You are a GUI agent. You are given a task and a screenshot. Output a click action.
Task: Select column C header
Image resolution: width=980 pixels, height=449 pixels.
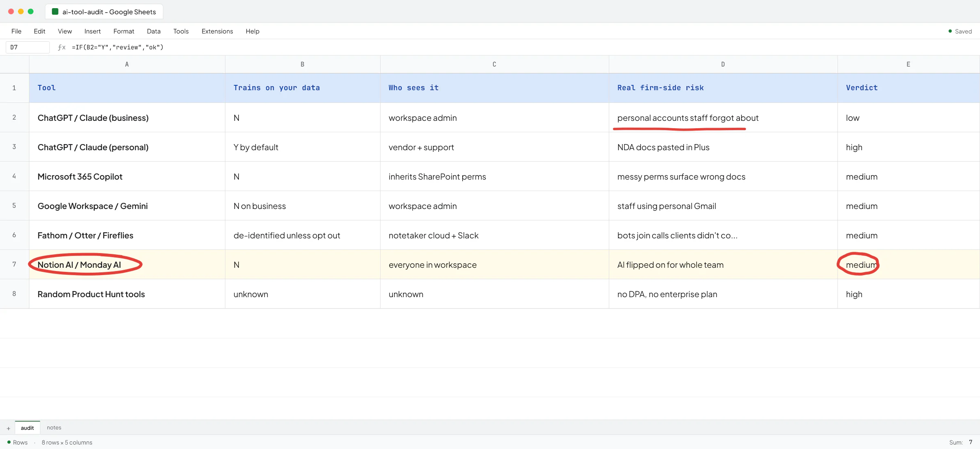click(494, 64)
